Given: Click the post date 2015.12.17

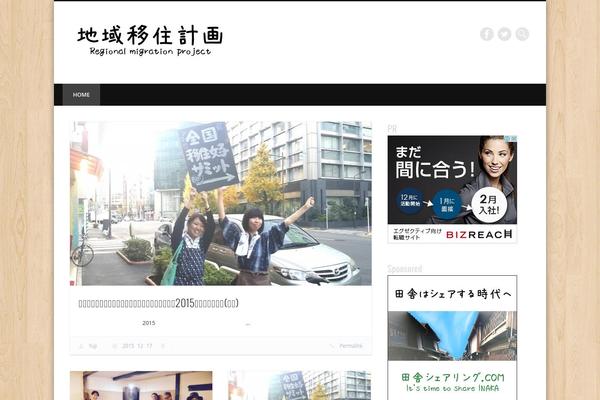Looking at the screenshot, I should (x=137, y=346).
